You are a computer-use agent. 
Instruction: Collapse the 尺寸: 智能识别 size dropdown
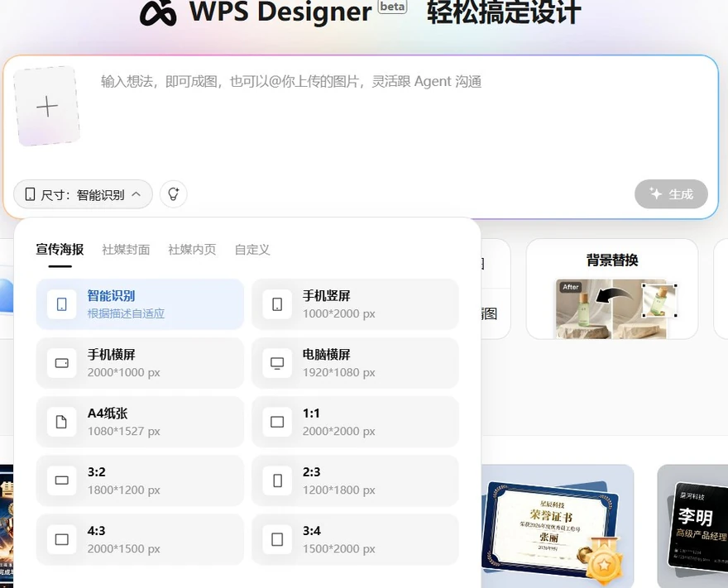point(83,194)
